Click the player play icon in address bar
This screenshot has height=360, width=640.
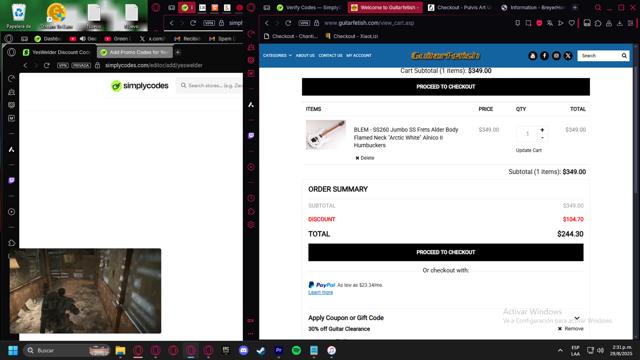coord(561,23)
